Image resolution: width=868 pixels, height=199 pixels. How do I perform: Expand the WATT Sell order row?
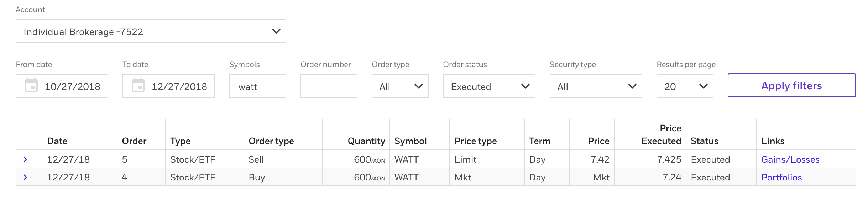coord(25,159)
